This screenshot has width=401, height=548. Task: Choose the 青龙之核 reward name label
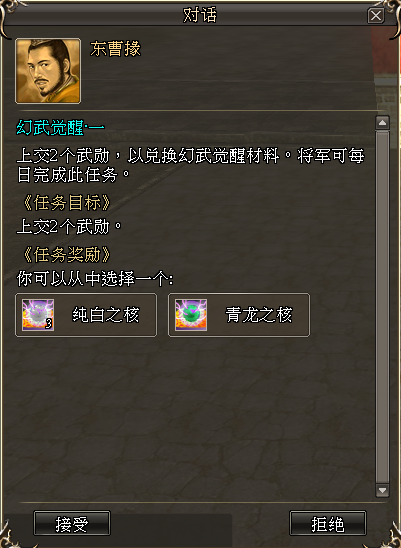[258, 315]
